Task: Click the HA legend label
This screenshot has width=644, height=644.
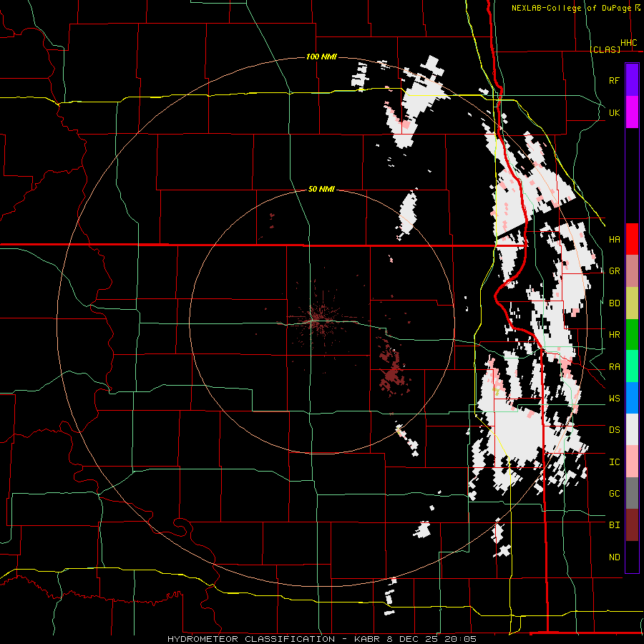Action: click(614, 239)
